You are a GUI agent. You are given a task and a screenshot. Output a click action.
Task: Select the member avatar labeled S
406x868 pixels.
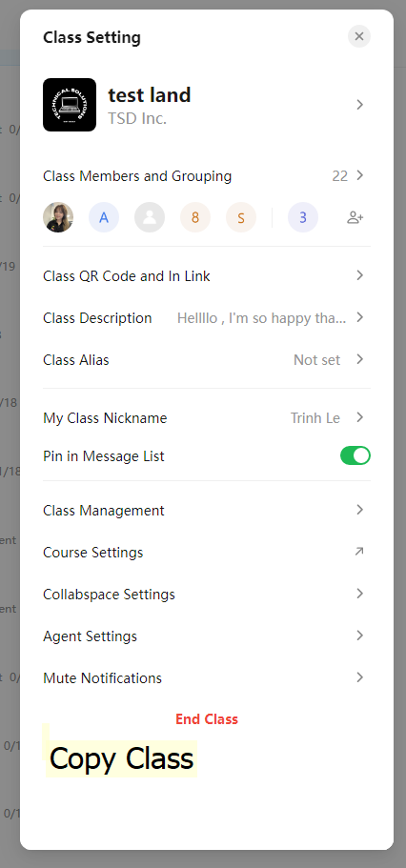241,217
